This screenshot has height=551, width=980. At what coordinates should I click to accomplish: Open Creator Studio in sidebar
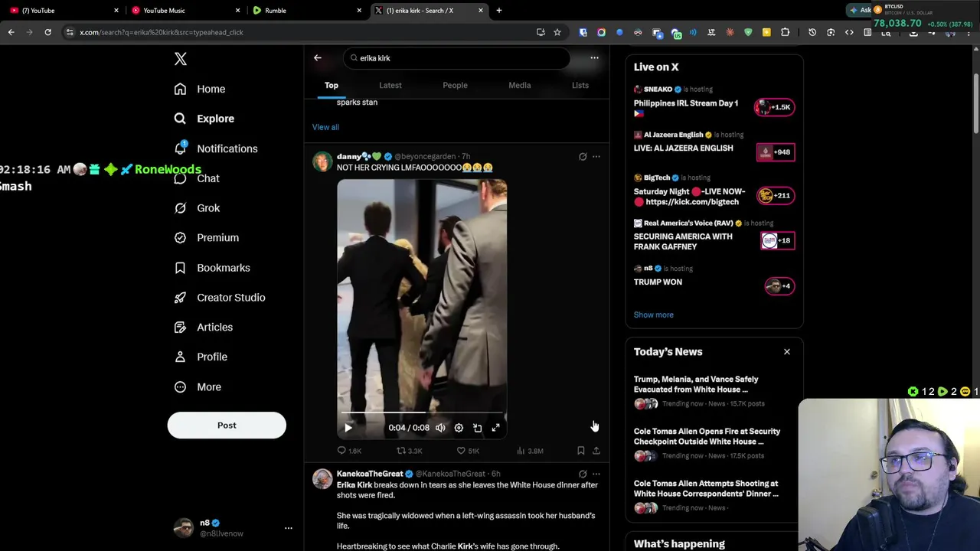click(219, 298)
